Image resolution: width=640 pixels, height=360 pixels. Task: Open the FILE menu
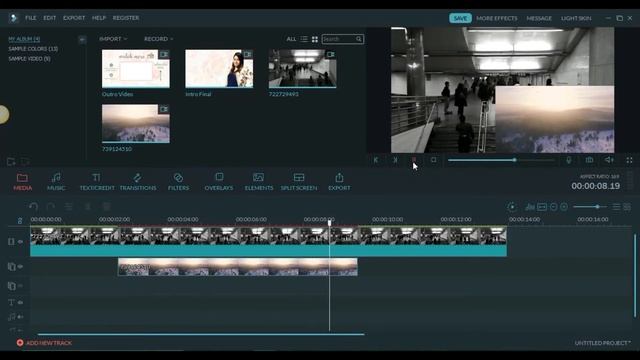click(x=30, y=18)
